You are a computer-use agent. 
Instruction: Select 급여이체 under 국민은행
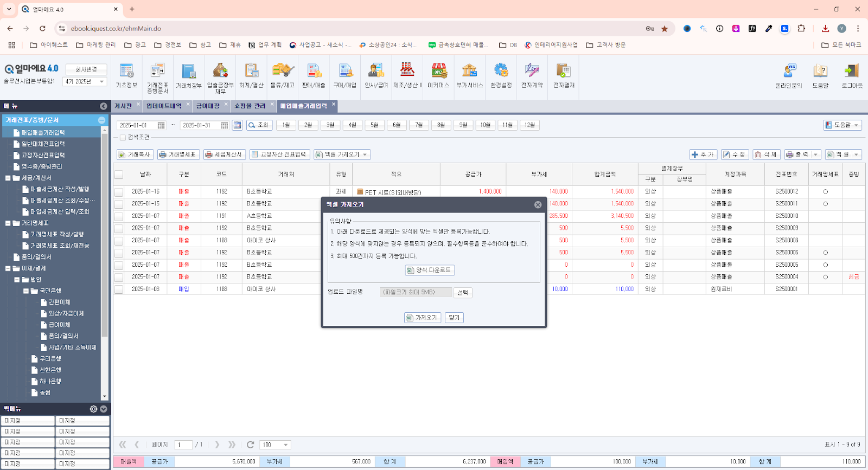[59, 325]
